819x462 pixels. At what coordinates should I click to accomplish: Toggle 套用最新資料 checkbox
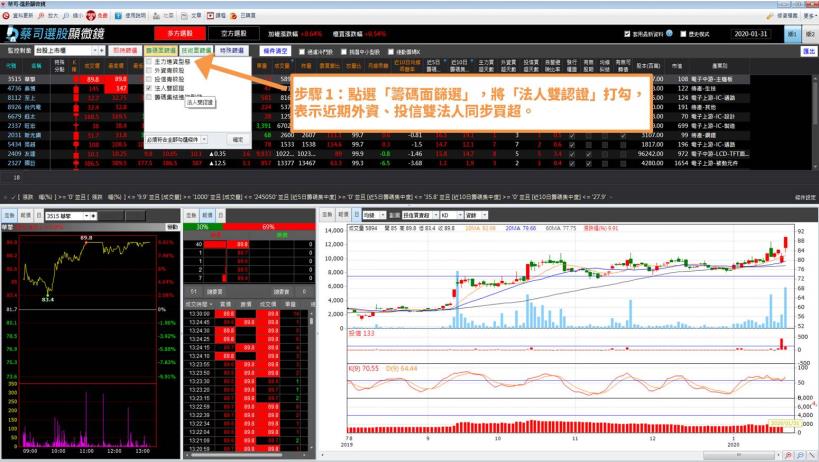(x=627, y=34)
